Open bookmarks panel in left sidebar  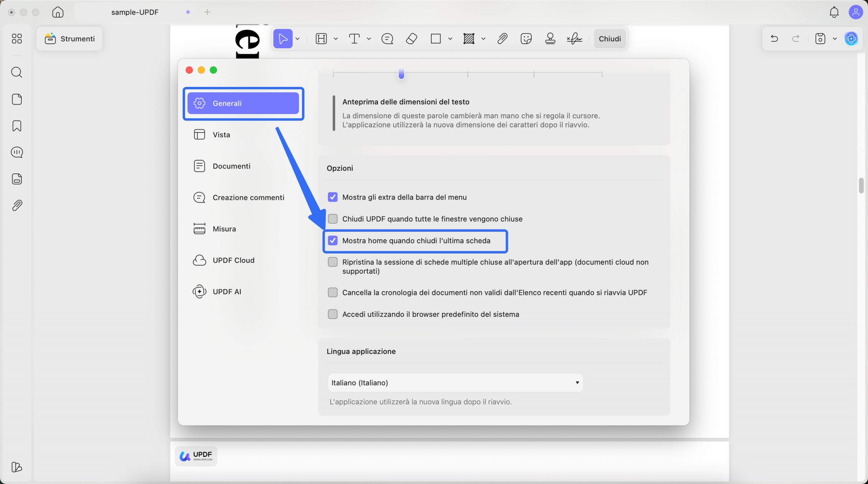[x=17, y=126]
